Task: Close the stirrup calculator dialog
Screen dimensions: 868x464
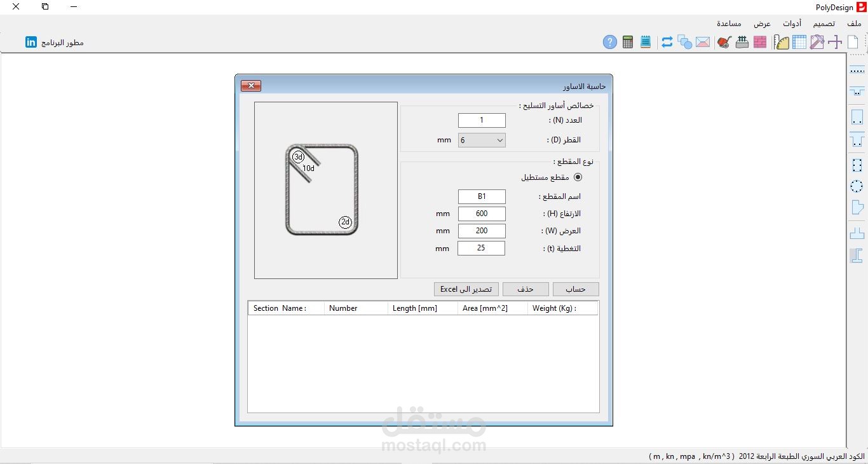Action: coord(251,86)
